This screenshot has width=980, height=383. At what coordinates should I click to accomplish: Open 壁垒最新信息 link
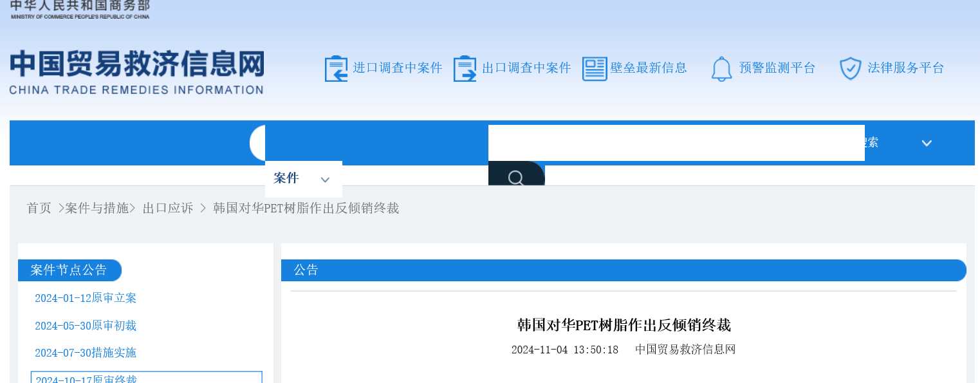[x=649, y=68]
